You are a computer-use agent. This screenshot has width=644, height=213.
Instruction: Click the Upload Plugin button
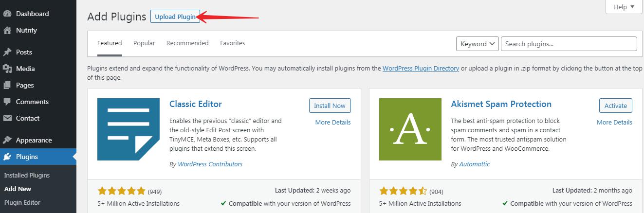pos(175,17)
